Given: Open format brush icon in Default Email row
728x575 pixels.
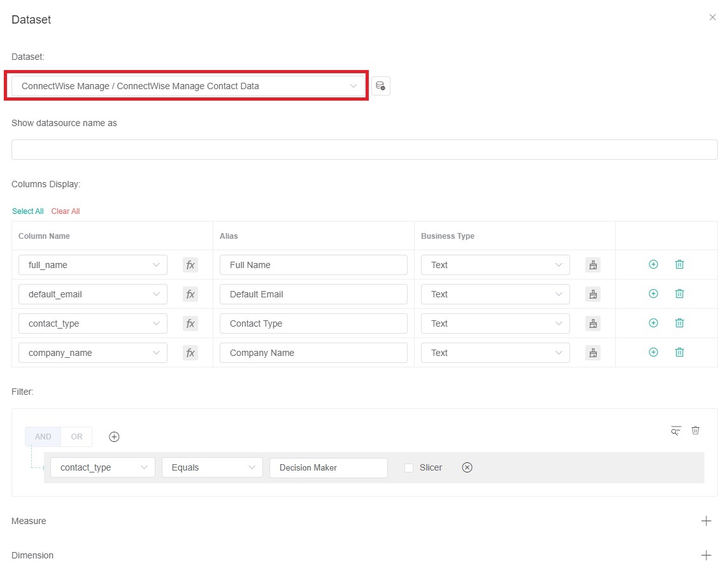Looking at the screenshot, I should click(593, 294).
